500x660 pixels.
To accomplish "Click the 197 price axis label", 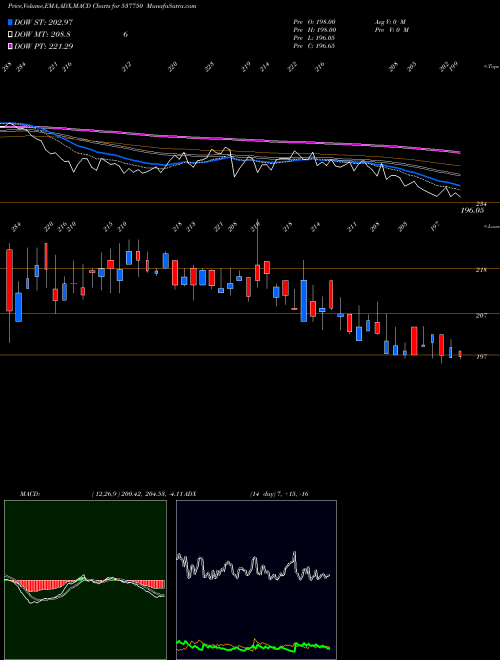I will click(x=481, y=357).
